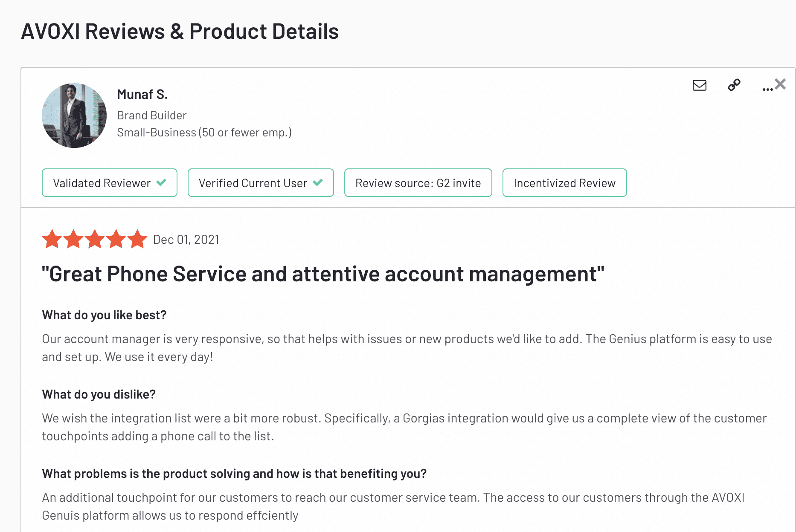Click the envelope email share icon

pyautogui.click(x=699, y=85)
